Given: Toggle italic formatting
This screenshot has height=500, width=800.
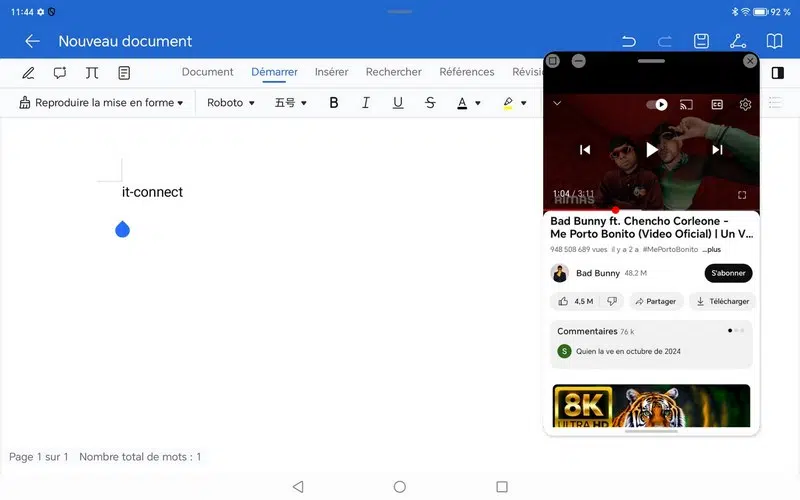Looking at the screenshot, I should pos(366,103).
